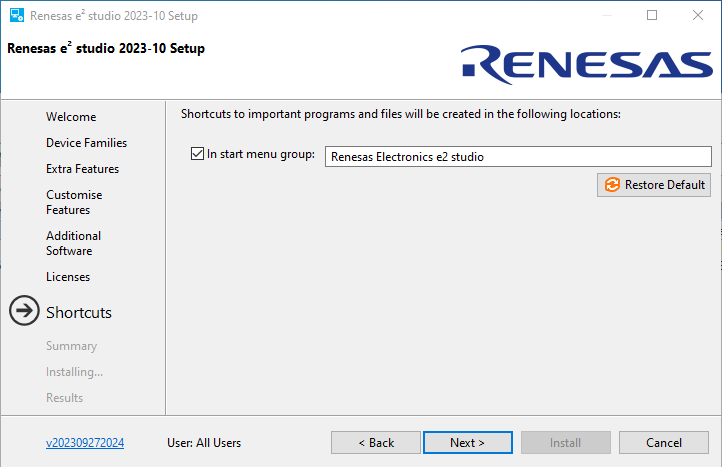Image resolution: width=722 pixels, height=467 pixels.
Task: Select the Welcome step in the sidebar
Action: (71, 117)
